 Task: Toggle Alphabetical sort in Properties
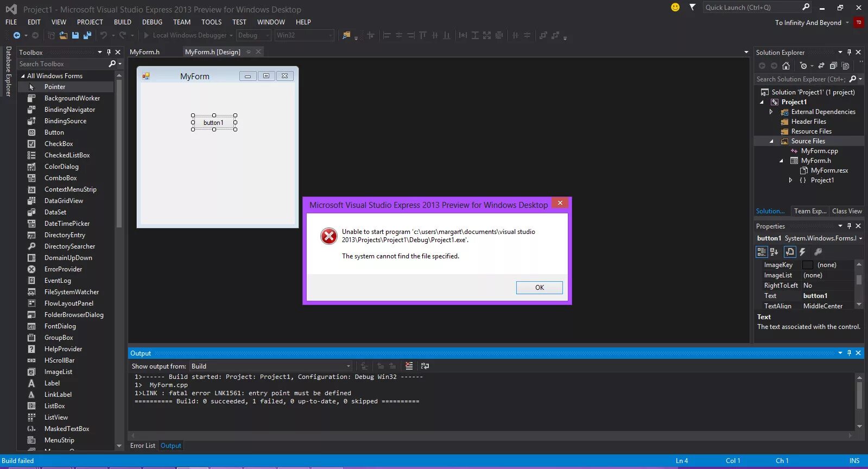coord(774,252)
